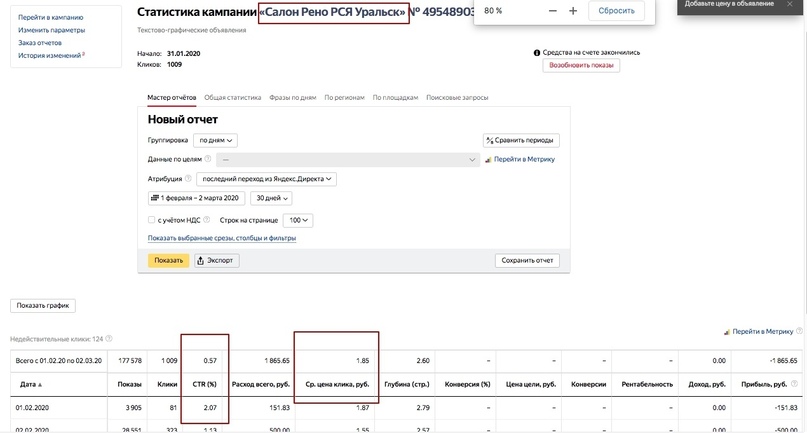Click the upload icon on the Экспорт button
Image resolution: width=807 pixels, height=433 pixels.
point(201,261)
